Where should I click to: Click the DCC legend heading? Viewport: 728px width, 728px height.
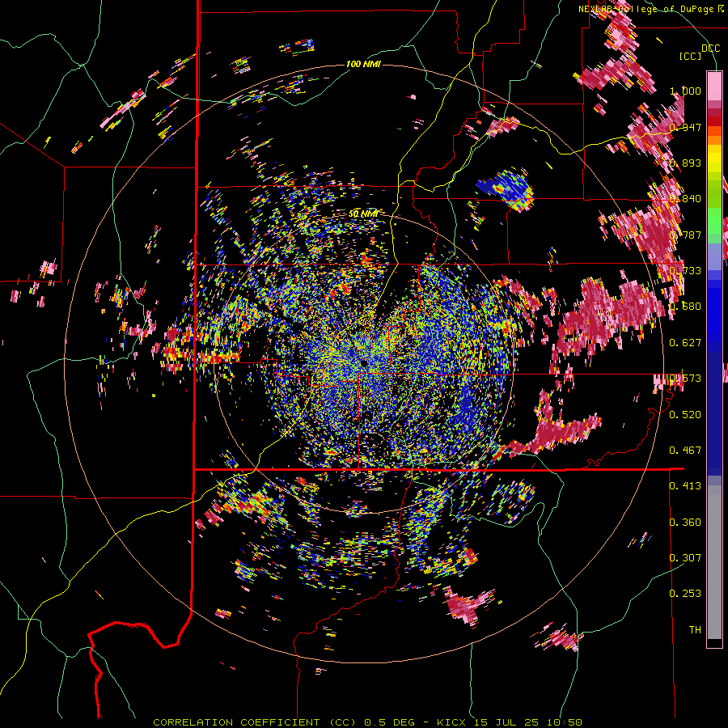(x=711, y=49)
